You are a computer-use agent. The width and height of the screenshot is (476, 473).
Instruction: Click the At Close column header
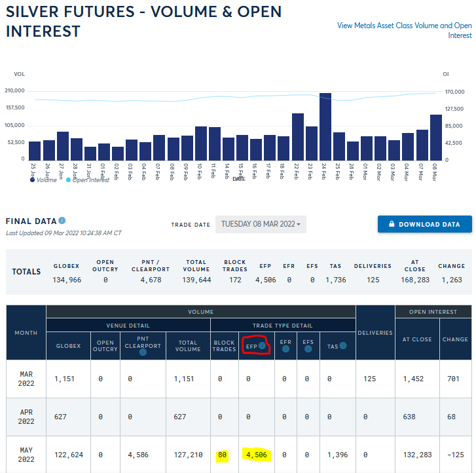(x=417, y=339)
